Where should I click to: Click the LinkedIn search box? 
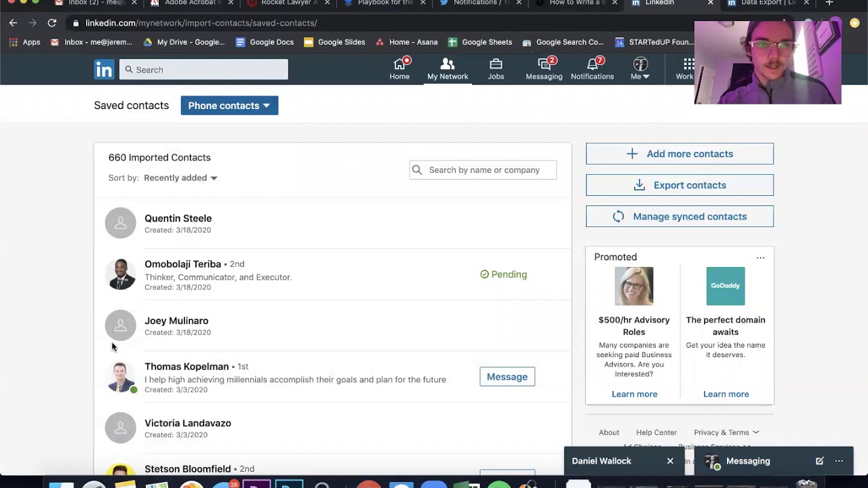203,70
